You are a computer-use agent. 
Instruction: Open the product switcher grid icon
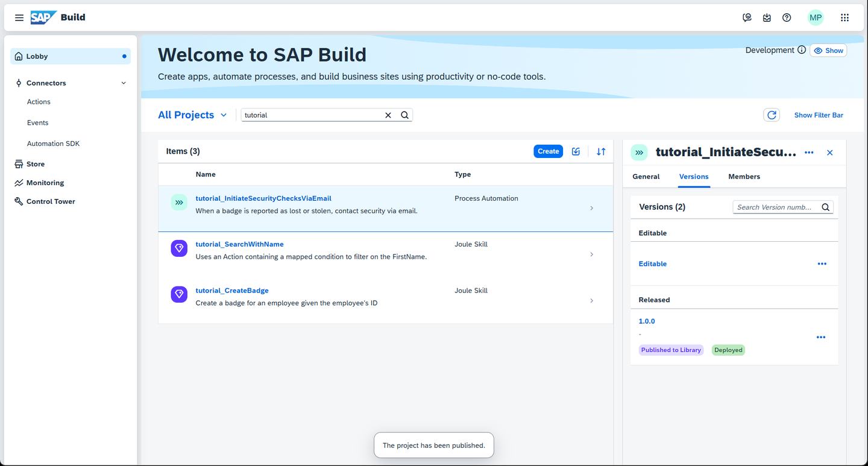coord(844,17)
